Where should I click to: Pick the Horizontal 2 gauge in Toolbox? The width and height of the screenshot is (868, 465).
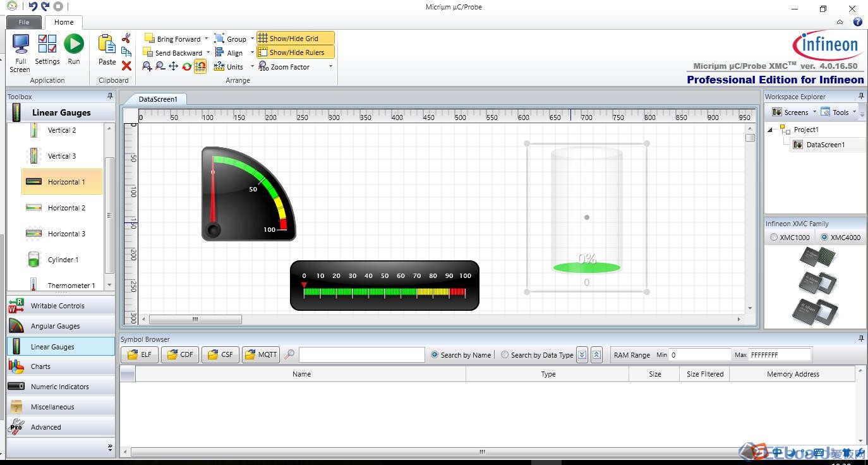61,208
